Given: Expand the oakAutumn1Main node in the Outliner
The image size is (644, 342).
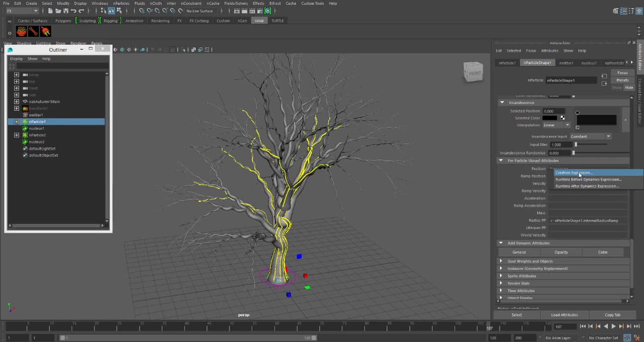Looking at the screenshot, I should [17, 102].
